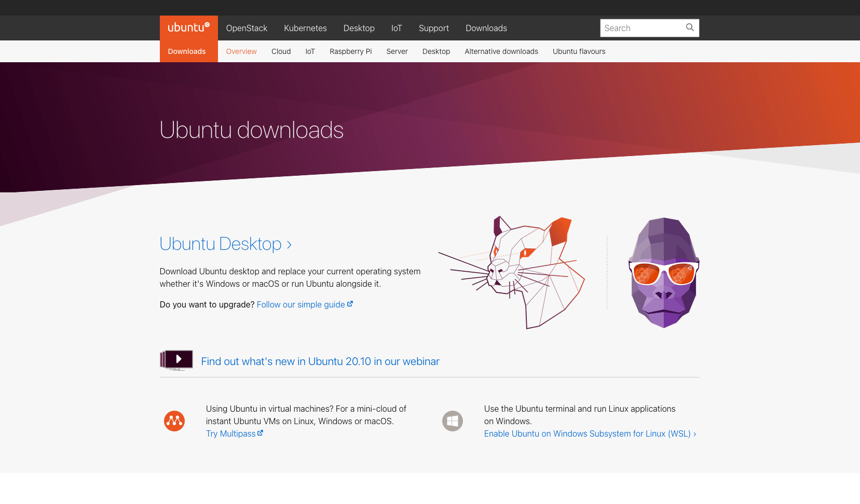Select the Raspberry Pi tab
The width and height of the screenshot is (860, 504).
(350, 51)
